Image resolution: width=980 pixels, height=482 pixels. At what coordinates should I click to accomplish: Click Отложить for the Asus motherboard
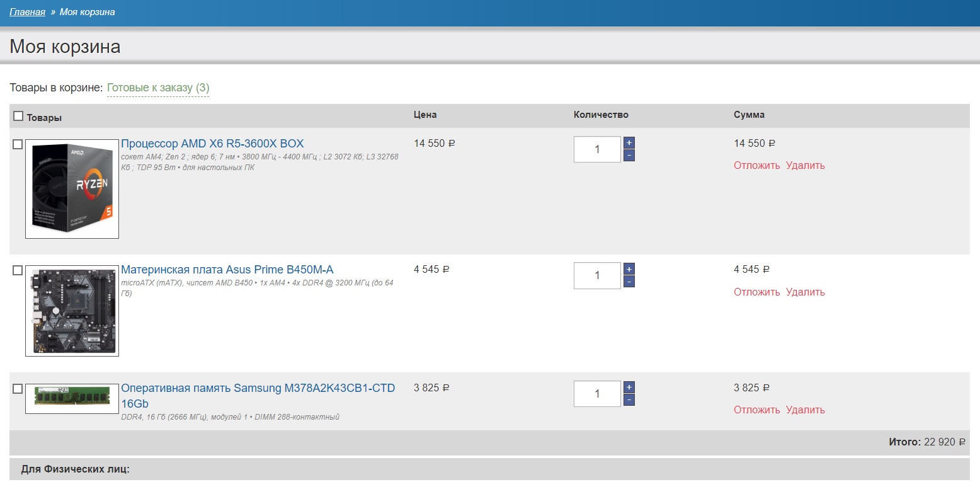(757, 292)
